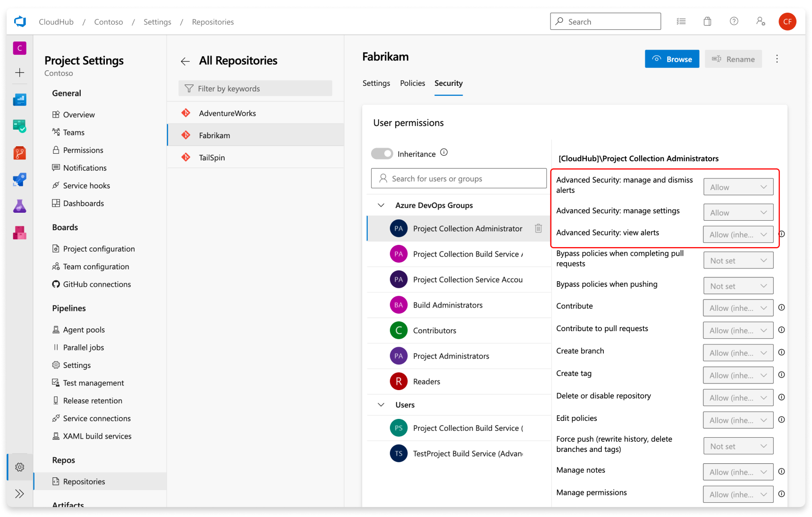This screenshot has height=517, width=812.
Task: Open user settings gear-person icon
Action: pos(761,21)
